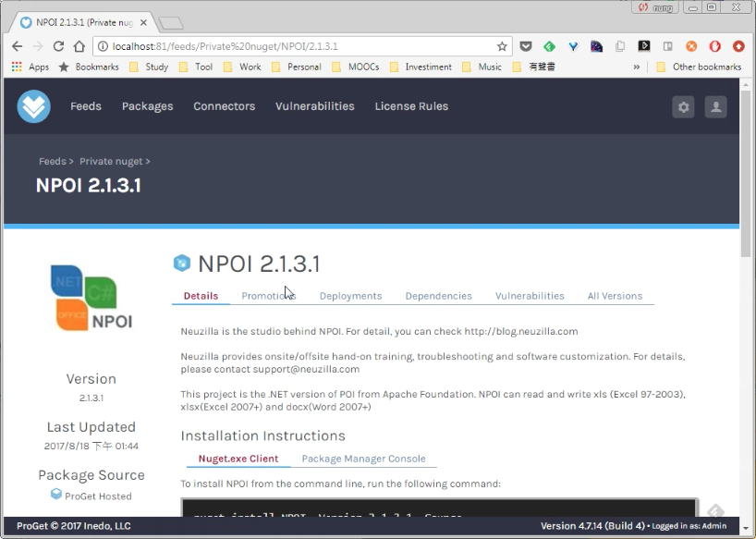Open the administration gear icon

[683, 106]
